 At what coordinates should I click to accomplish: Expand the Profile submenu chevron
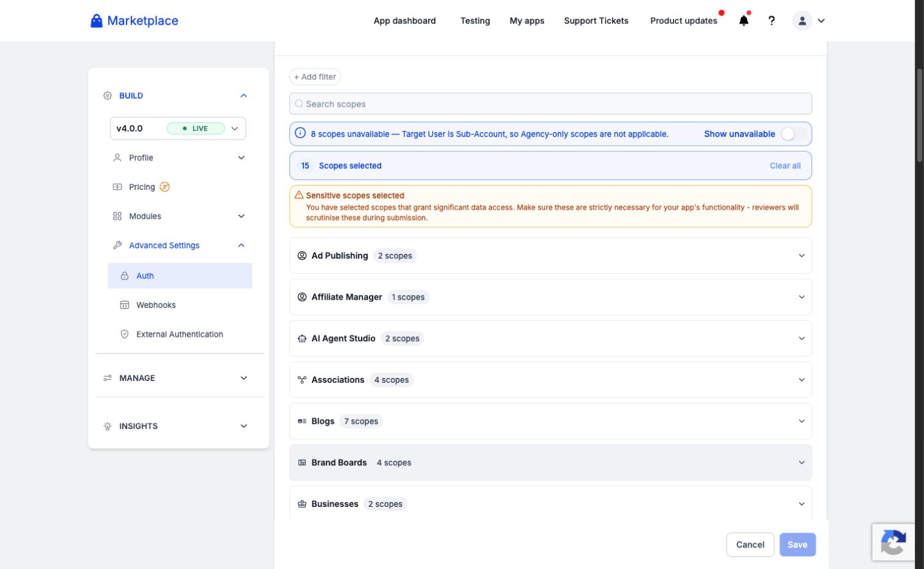pos(241,158)
